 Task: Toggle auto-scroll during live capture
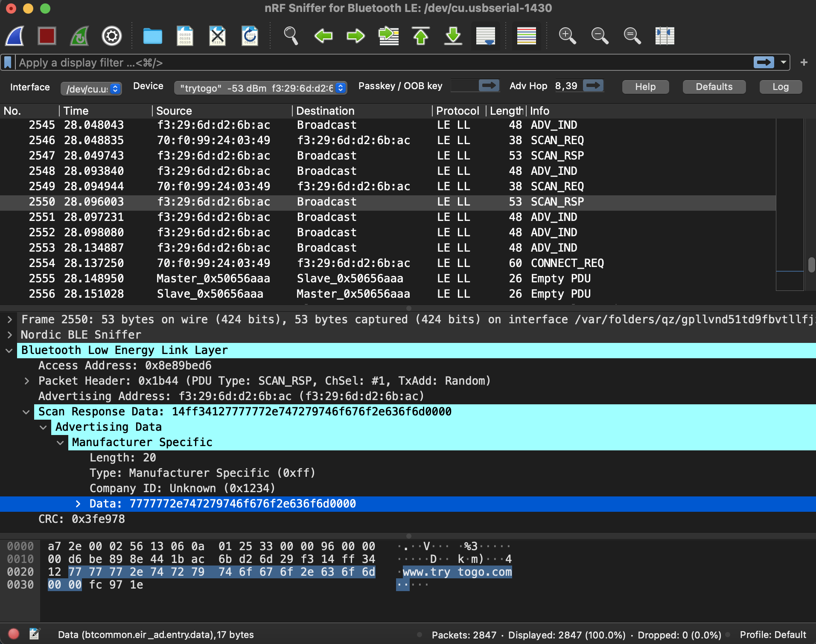[x=486, y=36]
